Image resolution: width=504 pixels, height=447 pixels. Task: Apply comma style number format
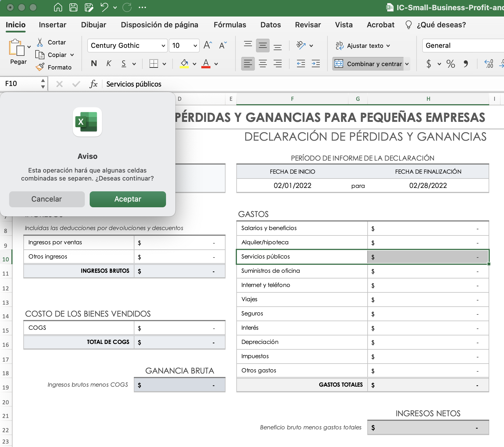click(466, 63)
